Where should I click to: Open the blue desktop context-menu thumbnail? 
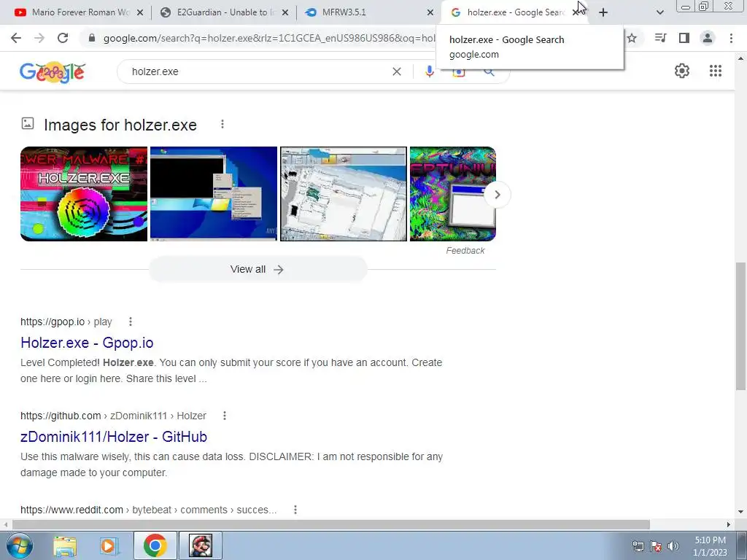coord(214,194)
